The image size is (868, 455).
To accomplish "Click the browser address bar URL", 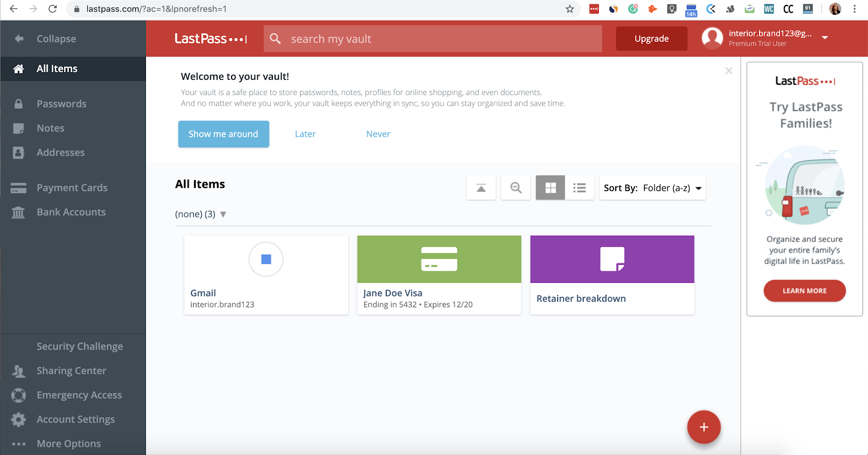I will pyautogui.click(x=157, y=9).
